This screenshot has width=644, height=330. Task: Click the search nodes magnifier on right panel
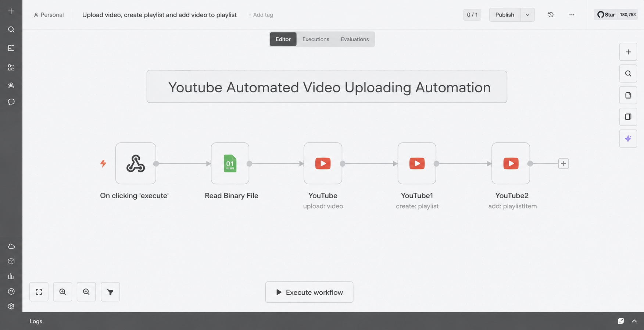pos(628,74)
